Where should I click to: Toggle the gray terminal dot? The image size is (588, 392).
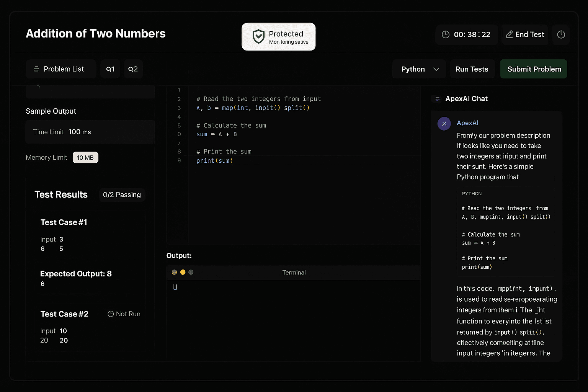pyautogui.click(x=191, y=272)
